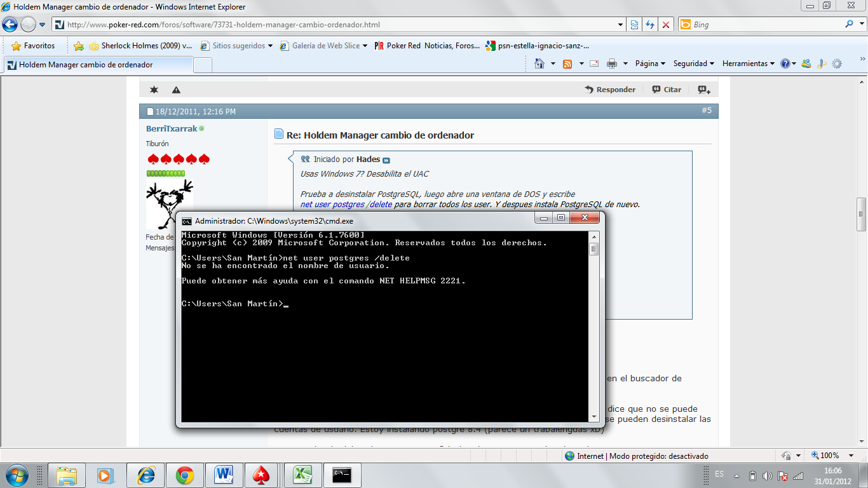
Task: Open the Seguridad menu
Action: 694,64
